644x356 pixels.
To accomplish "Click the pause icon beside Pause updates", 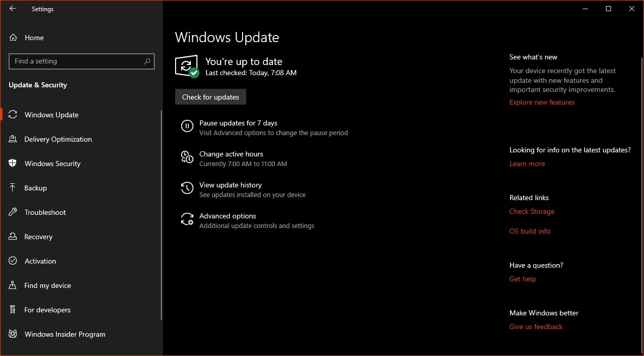I will point(187,126).
